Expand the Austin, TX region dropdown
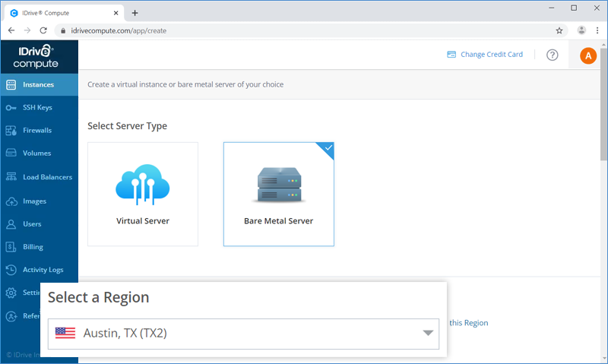Image resolution: width=608 pixels, height=364 pixels. (243, 334)
